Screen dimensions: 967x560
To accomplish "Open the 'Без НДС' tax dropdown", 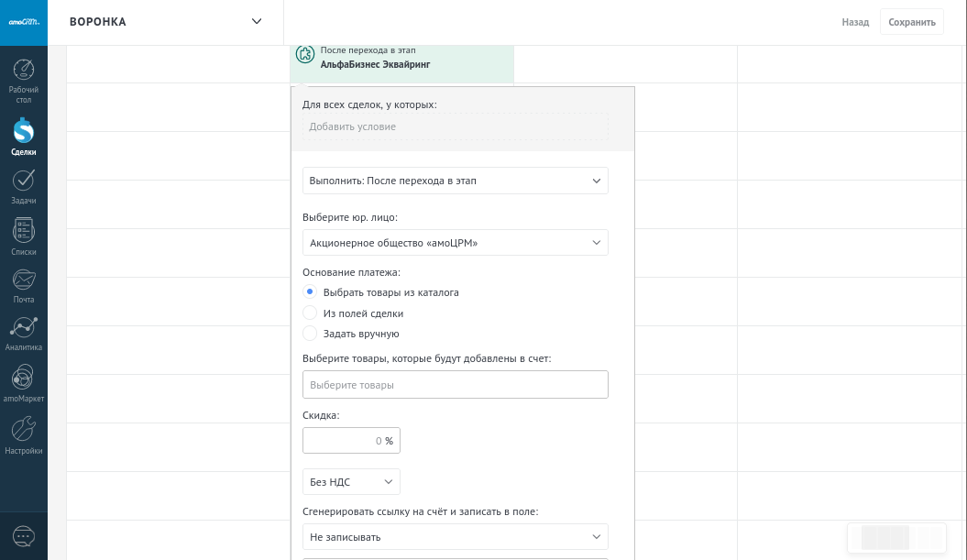I will [x=351, y=482].
